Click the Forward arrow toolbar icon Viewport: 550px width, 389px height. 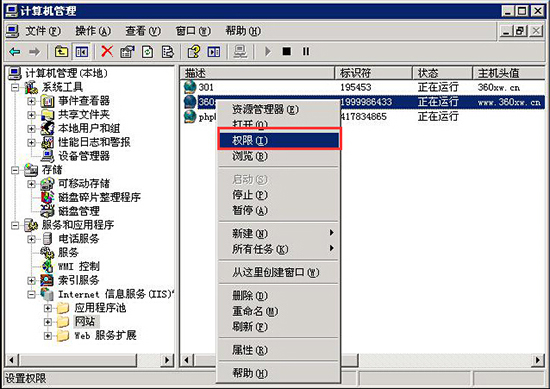coord(34,52)
